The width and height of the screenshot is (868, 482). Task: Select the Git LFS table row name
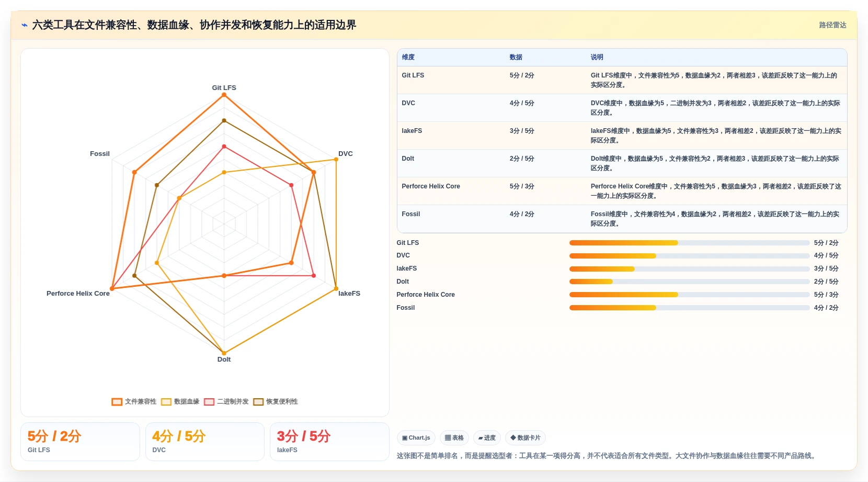point(413,75)
